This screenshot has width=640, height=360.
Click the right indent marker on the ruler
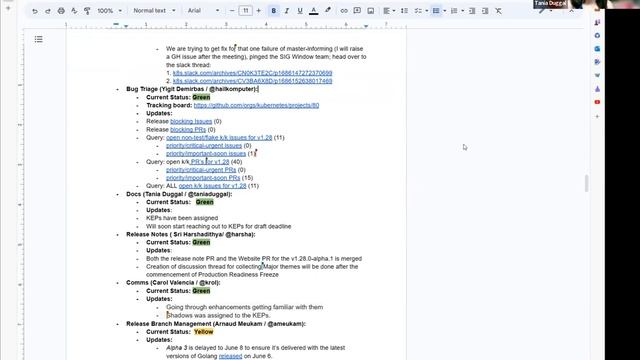click(366, 26)
